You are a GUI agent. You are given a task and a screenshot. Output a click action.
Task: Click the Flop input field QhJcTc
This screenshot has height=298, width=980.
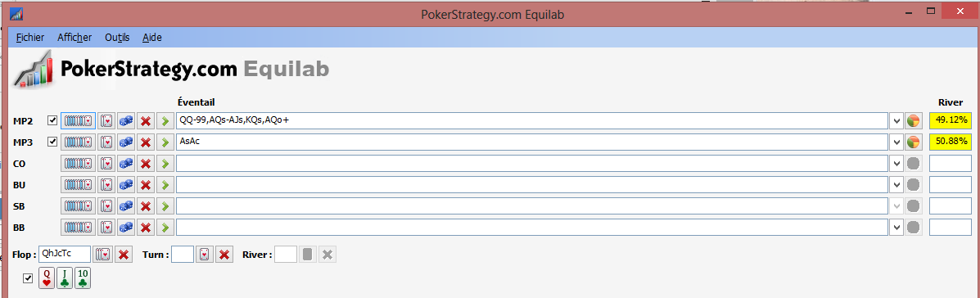coord(65,255)
